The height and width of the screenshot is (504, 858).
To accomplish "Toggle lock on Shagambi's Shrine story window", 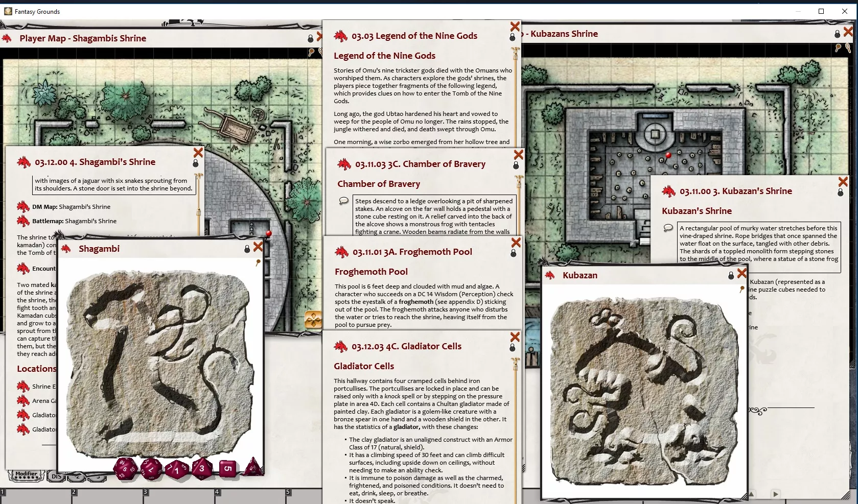I will [x=195, y=163].
